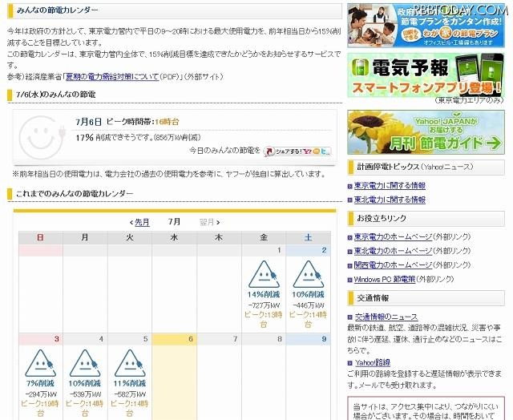Click bullet icon beside Windows PC 節電策
Viewport: 513px width, 420px height.
point(350,280)
